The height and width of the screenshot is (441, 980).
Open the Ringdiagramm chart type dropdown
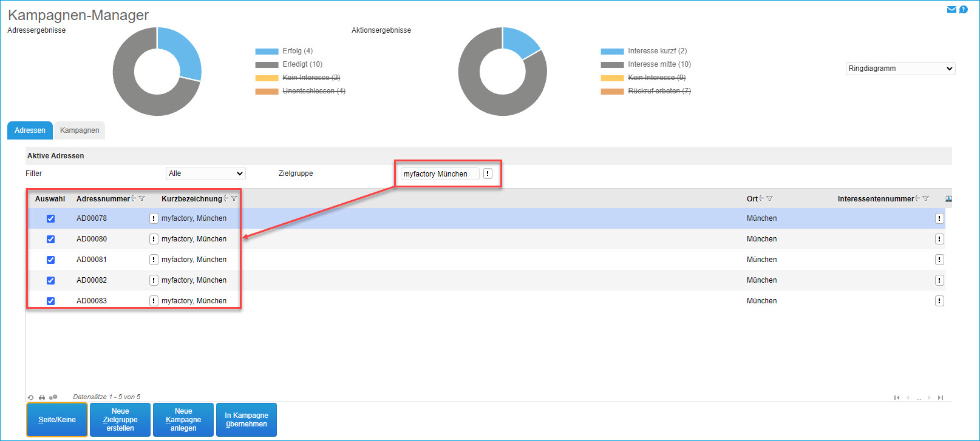(900, 69)
